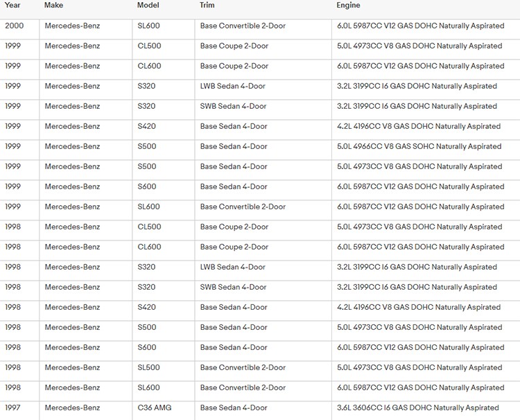Select 4.2L 4196CC engine in 1998 row
520x420 pixels.
[x=419, y=307]
